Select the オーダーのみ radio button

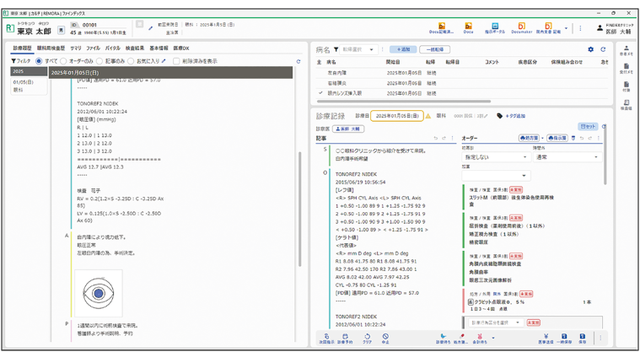[63, 61]
